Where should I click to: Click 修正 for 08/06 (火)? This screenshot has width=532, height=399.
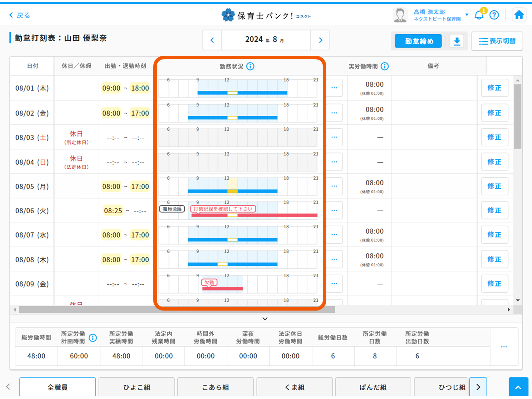tap(494, 210)
